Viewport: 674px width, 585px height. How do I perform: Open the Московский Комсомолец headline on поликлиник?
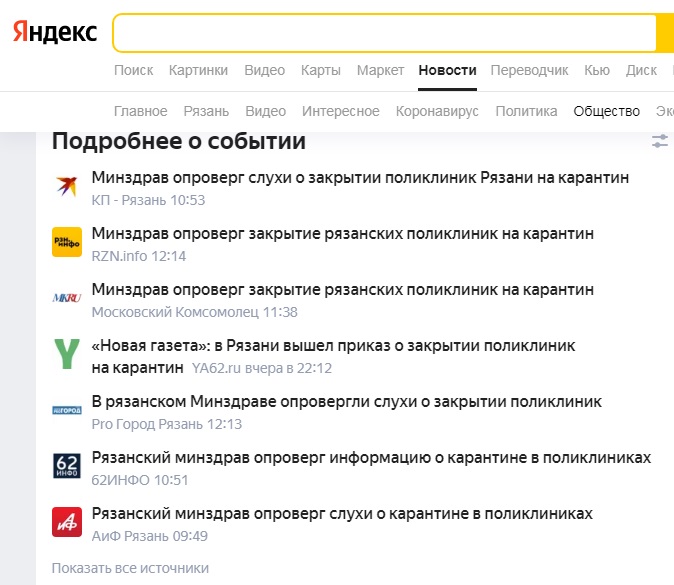[343, 289]
